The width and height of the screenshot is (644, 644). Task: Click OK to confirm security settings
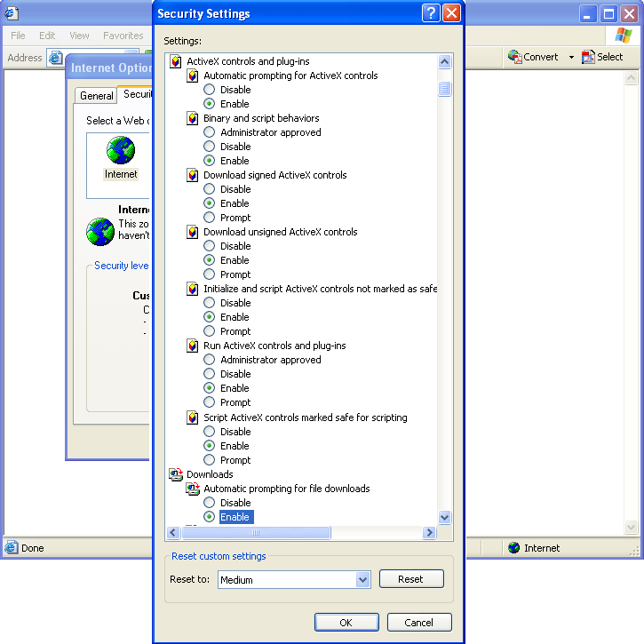pos(346,623)
